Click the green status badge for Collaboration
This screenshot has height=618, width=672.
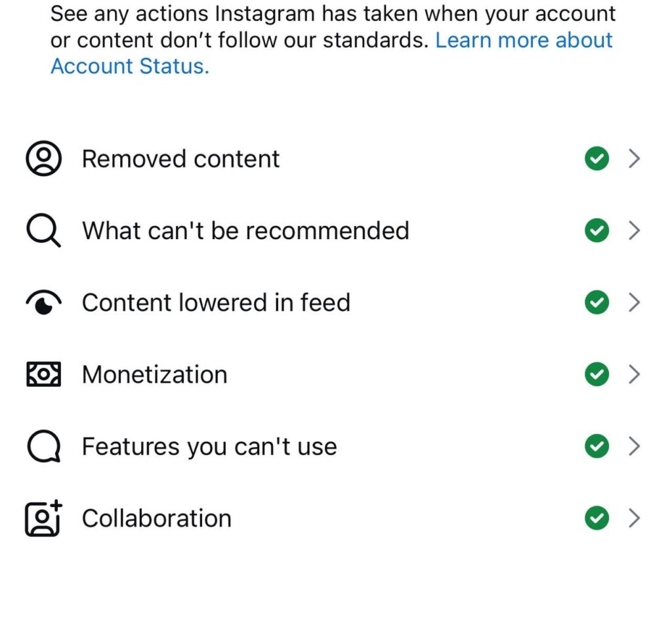pyautogui.click(x=597, y=518)
